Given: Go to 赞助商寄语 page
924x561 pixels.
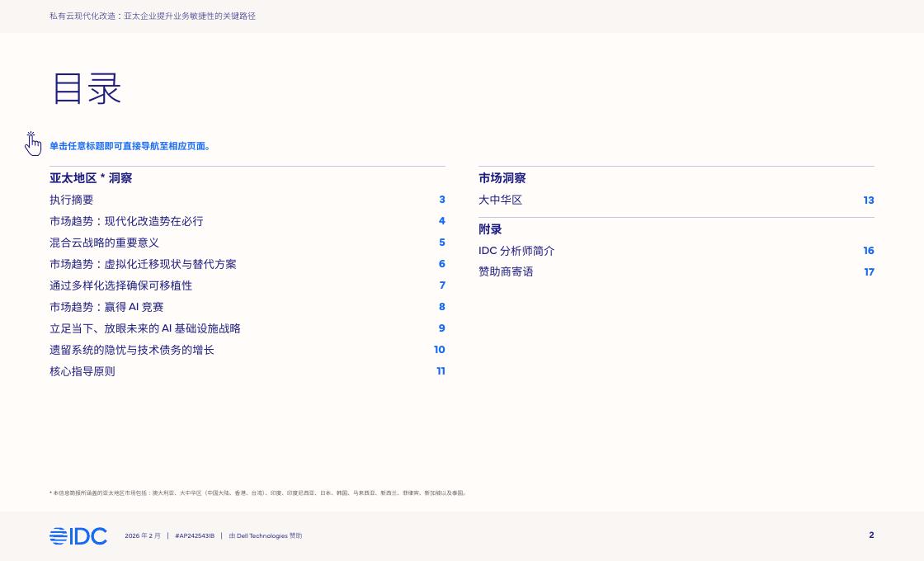Looking at the screenshot, I should click(506, 271).
